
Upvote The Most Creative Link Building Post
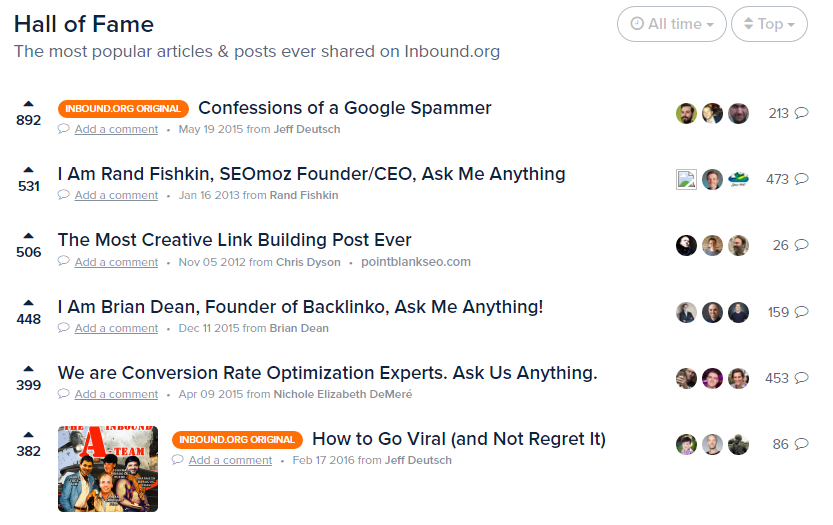28,236
